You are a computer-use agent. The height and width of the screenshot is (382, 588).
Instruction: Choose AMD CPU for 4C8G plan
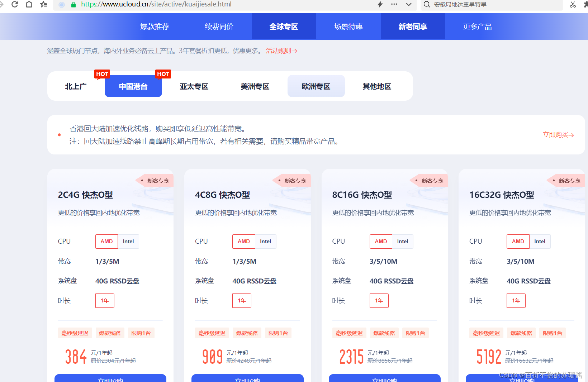click(244, 242)
